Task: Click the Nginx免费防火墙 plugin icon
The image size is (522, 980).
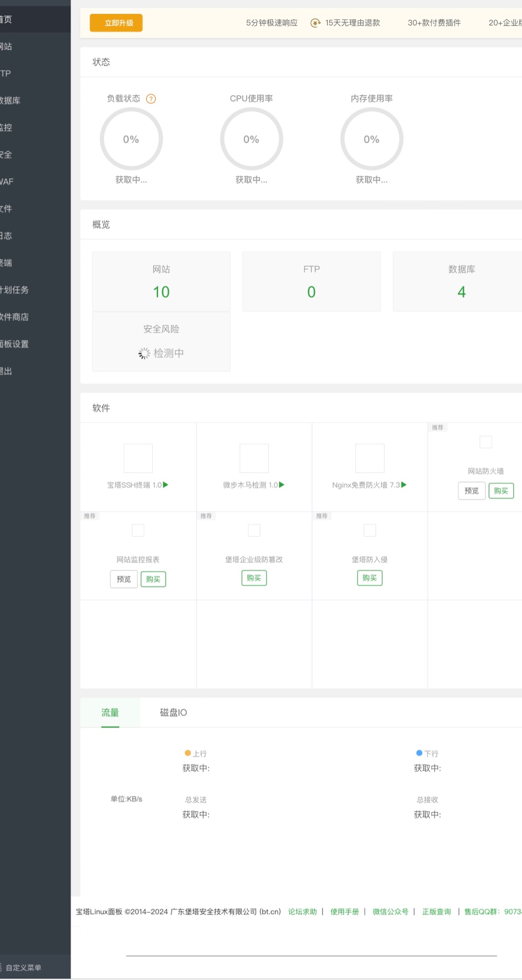Action: [x=370, y=458]
